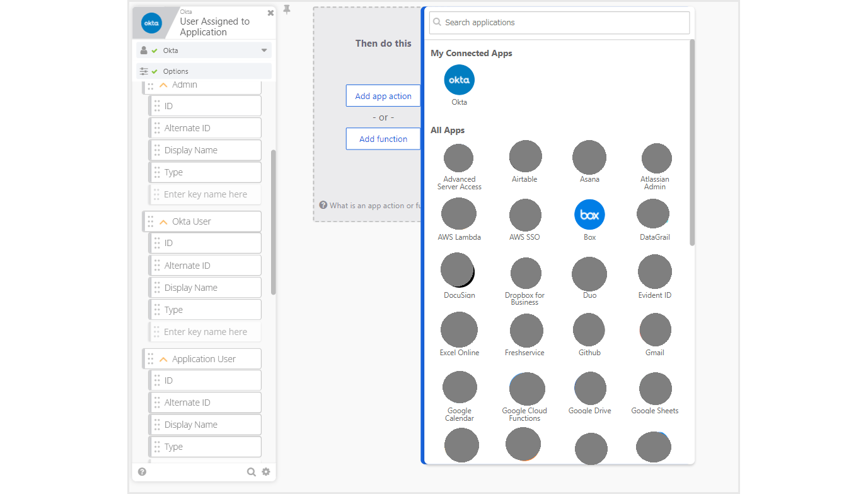Choose the Box app icon

(x=589, y=215)
